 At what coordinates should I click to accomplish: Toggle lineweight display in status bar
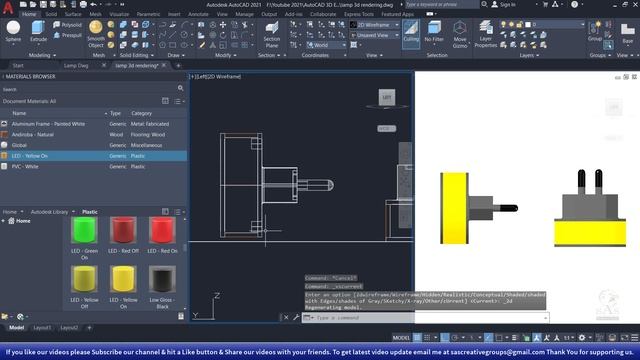pyautogui.click(x=514, y=338)
